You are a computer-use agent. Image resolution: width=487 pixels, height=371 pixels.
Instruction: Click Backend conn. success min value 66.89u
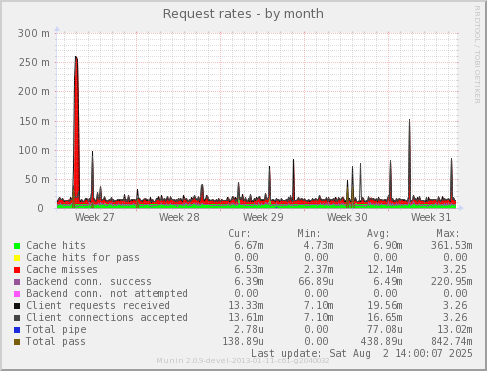point(316,282)
